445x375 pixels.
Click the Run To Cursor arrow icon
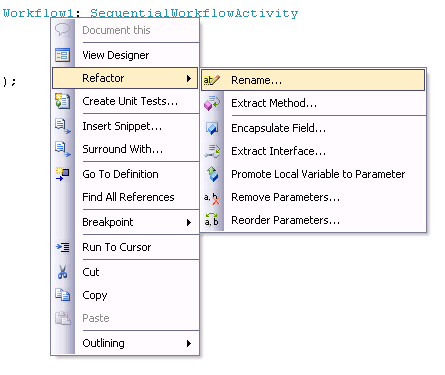click(x=63, y=247)
